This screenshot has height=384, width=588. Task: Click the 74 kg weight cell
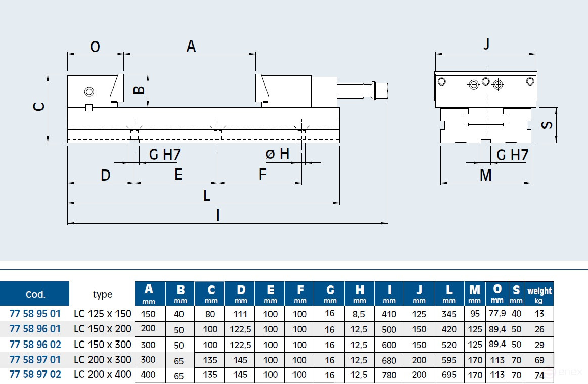pyautogui.click(x=539, y=375)
